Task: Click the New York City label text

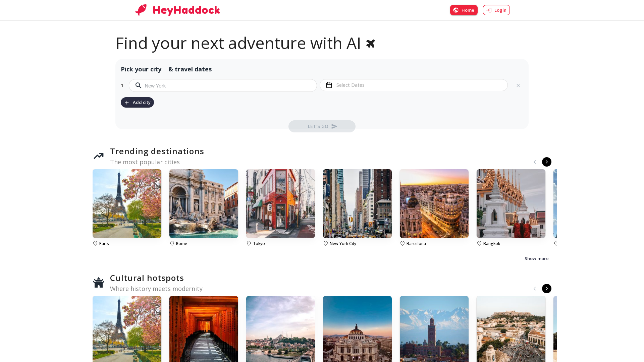Action: point(343,244)
